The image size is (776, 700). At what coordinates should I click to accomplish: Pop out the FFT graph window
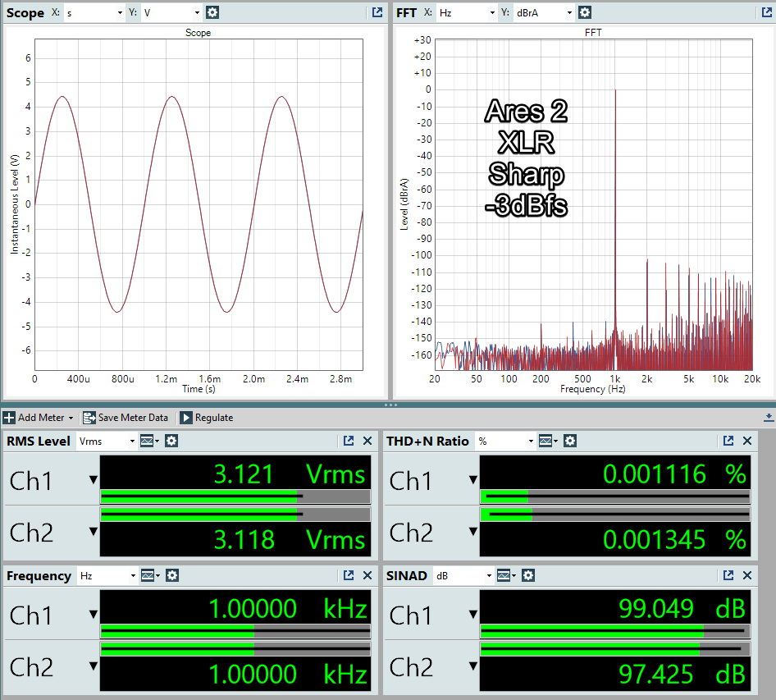pos(767,12)
